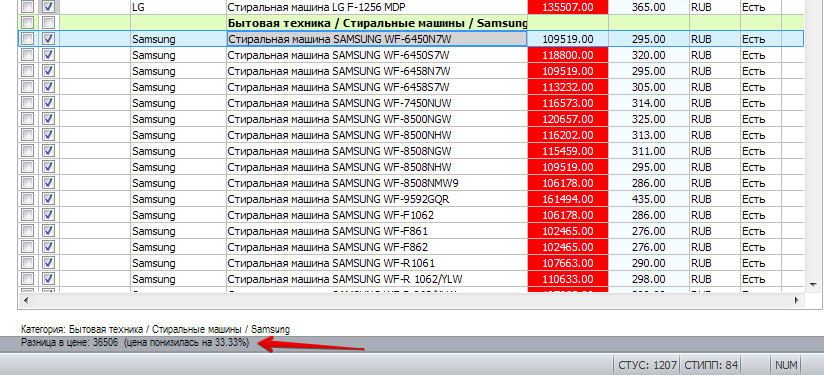Select the 'Бытовая техника / Стиральные машины / Samsung' group header
The height and width of the screenshot is (375, 824).
click(377, 23)
